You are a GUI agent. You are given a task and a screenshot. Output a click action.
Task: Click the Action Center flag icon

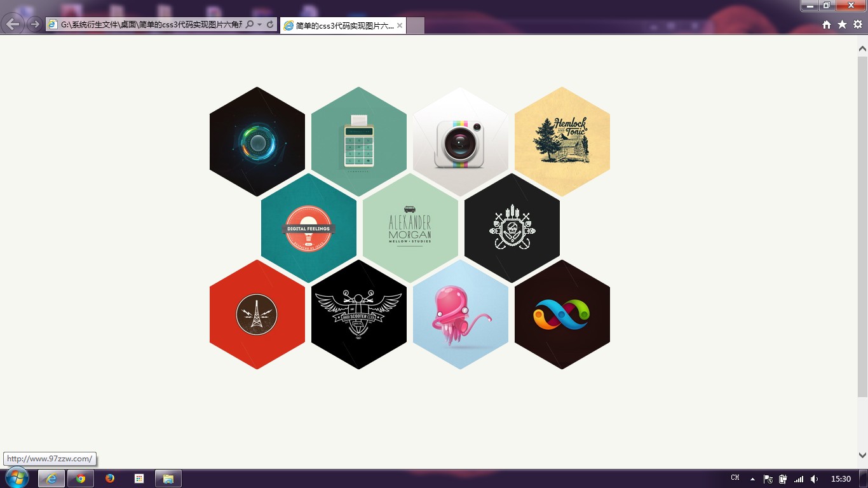coord(768,479)
